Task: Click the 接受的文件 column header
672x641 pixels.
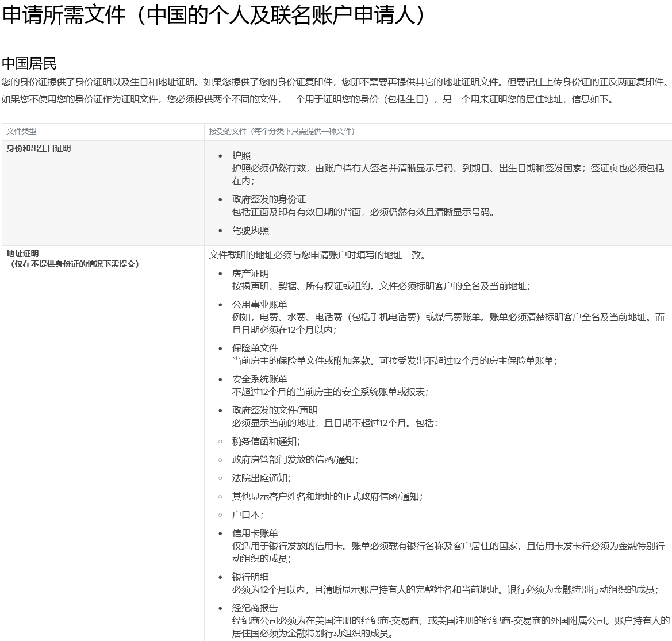Action: tap(282, 131)
